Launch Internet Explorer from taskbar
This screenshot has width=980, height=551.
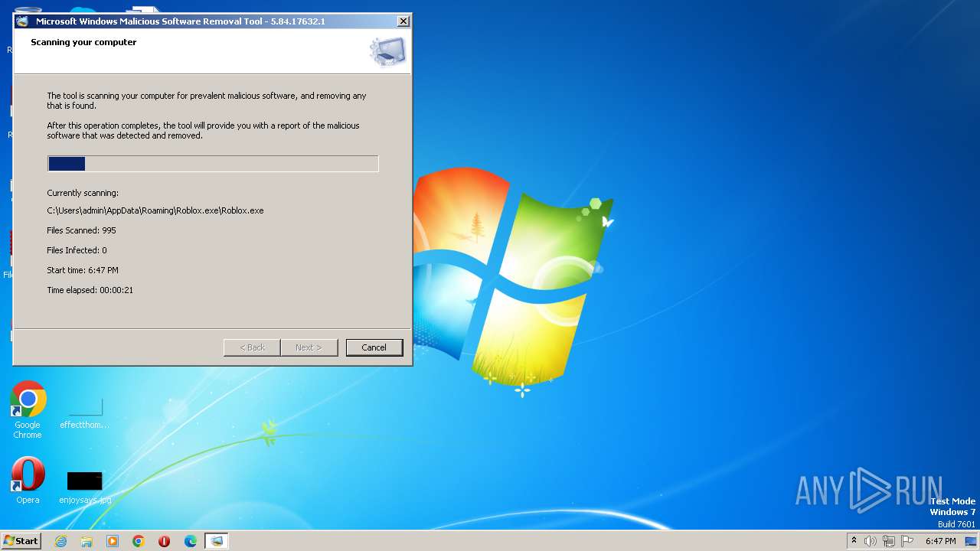[x=60, y=541]
